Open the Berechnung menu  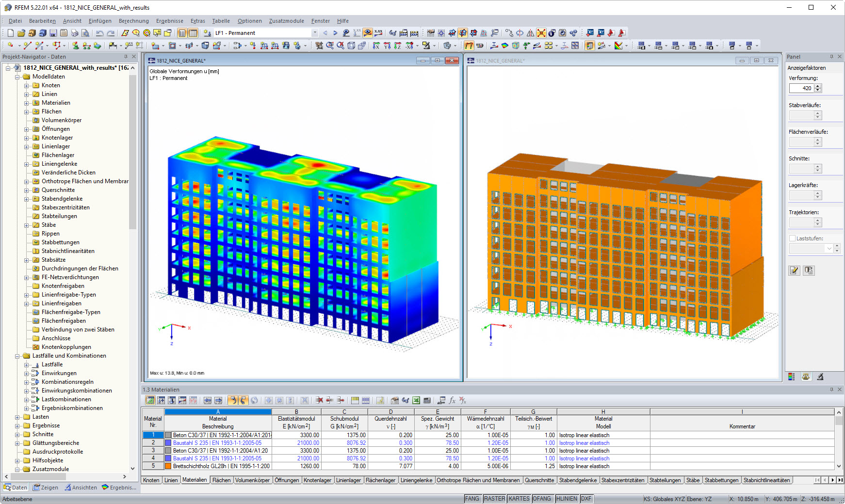(x=133, y=21)
